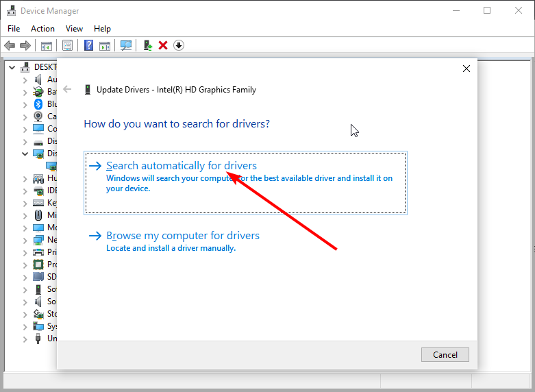Select the Sound speaker icon beside 'So'
Screen dimensions: 535x392
click(38, 302)
